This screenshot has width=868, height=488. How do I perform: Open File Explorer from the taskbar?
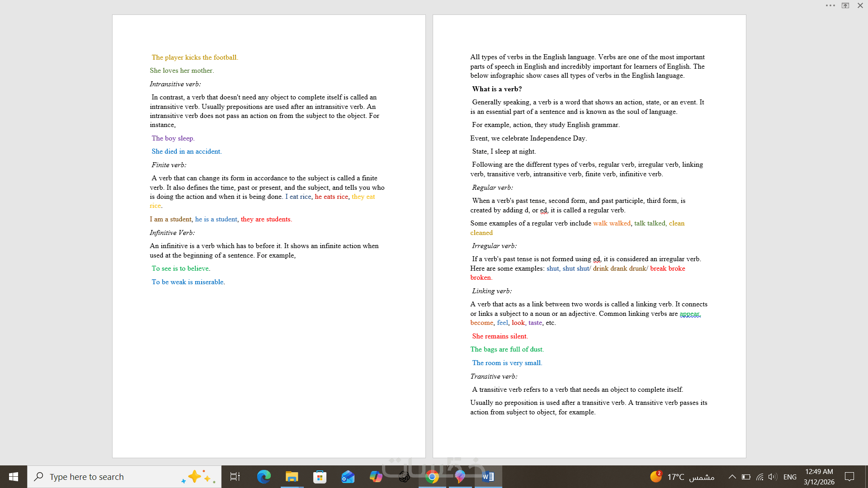tap(292, 477)
